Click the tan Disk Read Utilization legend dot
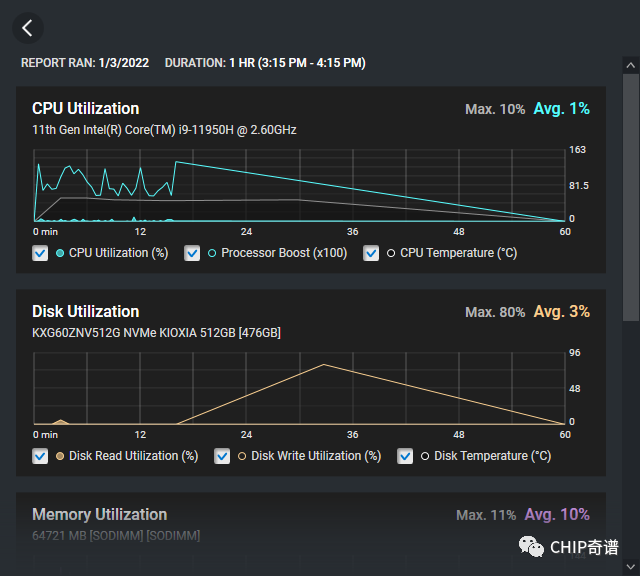This screenshot has width=640, height=576. [60, 456]
